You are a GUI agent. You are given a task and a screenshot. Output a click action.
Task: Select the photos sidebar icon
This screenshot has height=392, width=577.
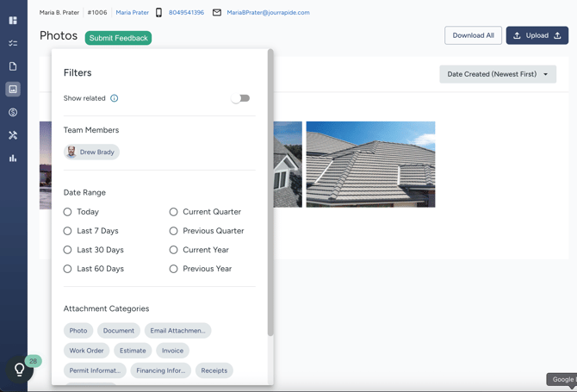13,90
